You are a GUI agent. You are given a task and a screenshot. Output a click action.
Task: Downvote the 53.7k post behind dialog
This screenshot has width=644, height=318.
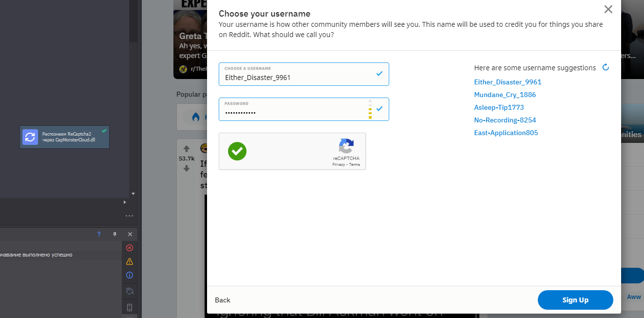pyautogui.click(x=186, y=168)
